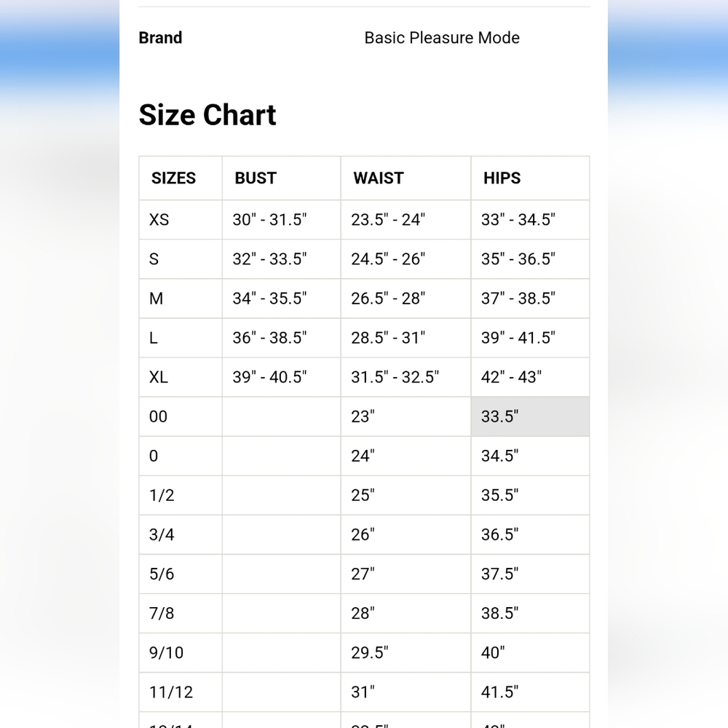The image size is (728, 728).
Task: Click the BUST column header
Action: 256,178
